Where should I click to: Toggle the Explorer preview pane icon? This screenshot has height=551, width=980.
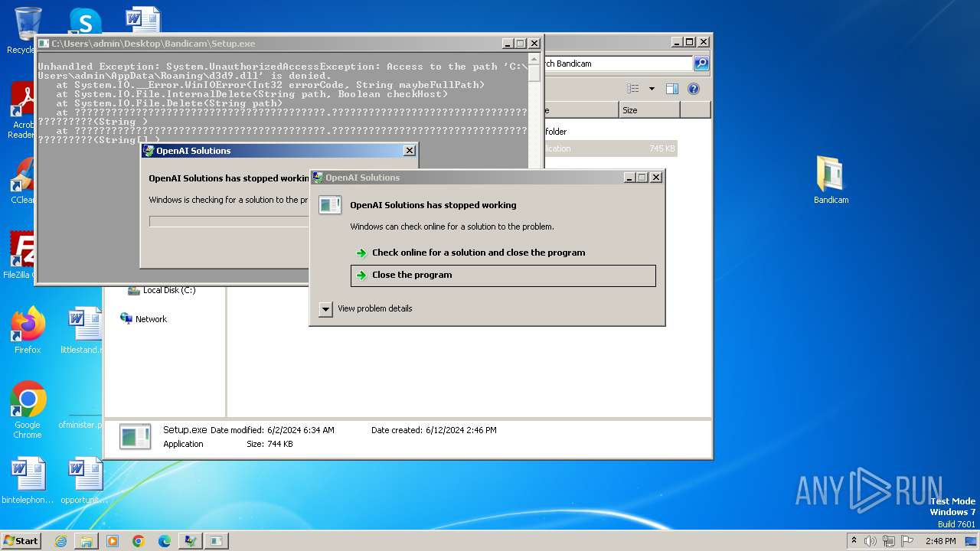tap(672, 89)
